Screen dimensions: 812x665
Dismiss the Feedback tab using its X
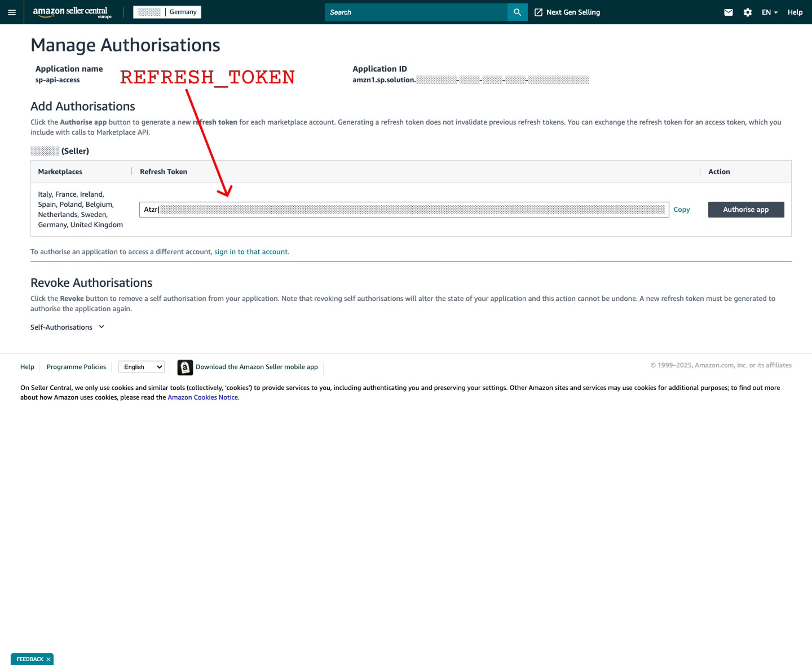(x=48, y=659)
